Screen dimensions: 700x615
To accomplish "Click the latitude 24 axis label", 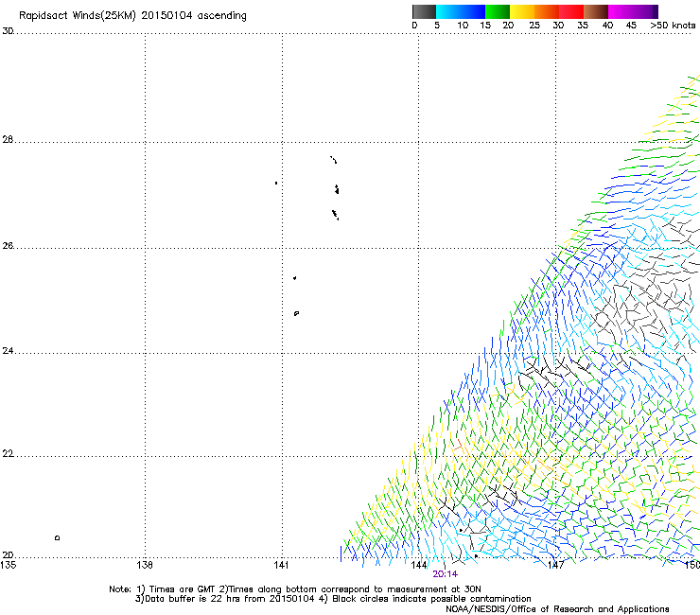I will coord(8,351).
